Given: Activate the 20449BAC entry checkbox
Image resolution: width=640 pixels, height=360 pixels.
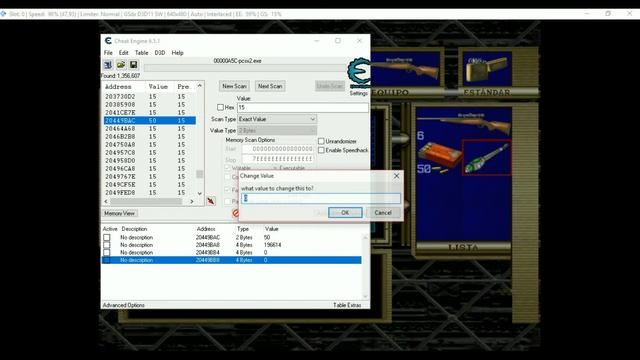Looking at the screenshot, I should 107,237.
